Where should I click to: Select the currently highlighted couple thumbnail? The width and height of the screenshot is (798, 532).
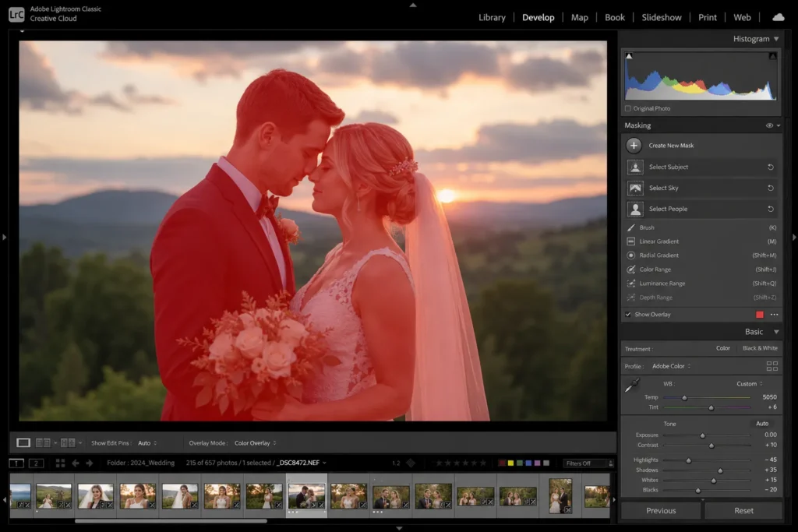[x=306, y=496]
